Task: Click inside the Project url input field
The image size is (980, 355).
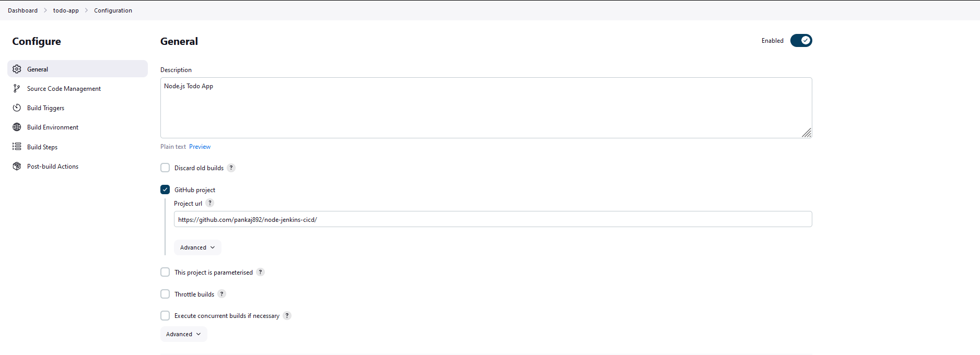Action: click(x=493, y=219)
